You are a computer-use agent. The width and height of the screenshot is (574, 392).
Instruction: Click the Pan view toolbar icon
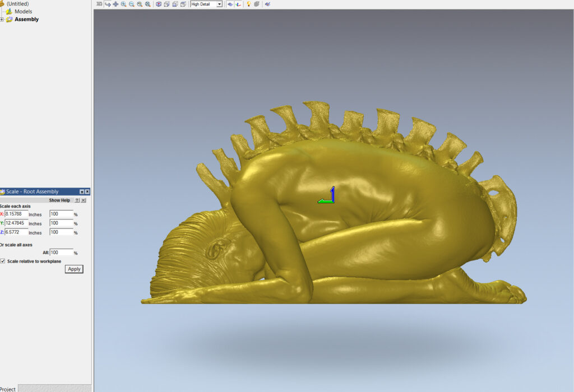coord(115,4)
